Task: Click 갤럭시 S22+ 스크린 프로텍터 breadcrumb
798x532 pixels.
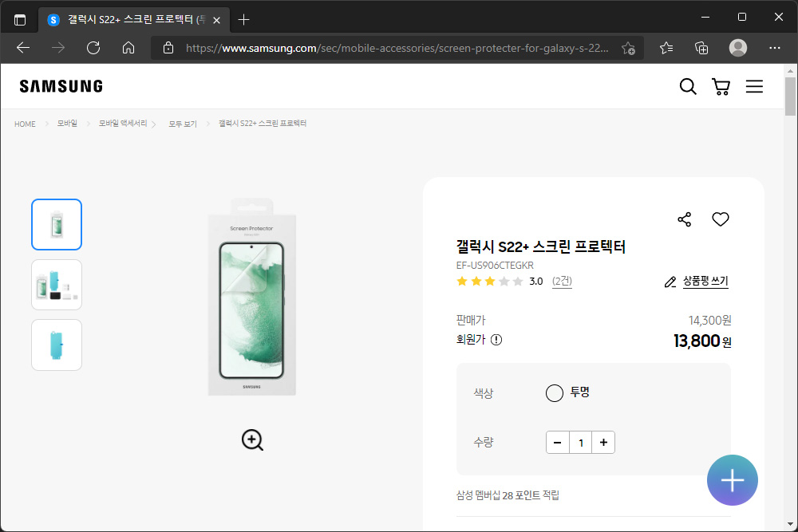Action: click(x=263, y=124)
